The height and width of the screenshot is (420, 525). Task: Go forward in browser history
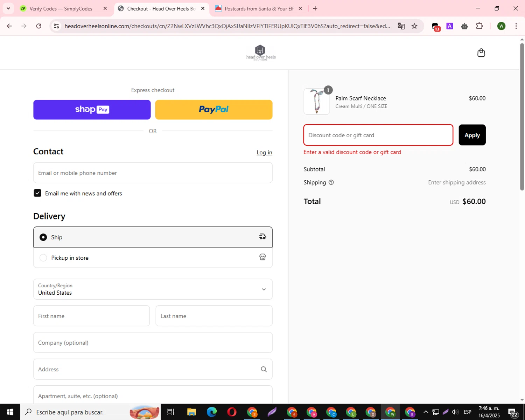click(x=24, y=26)
